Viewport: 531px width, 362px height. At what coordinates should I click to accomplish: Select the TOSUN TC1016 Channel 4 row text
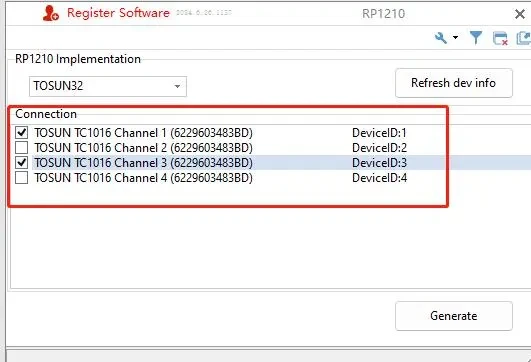143,177
